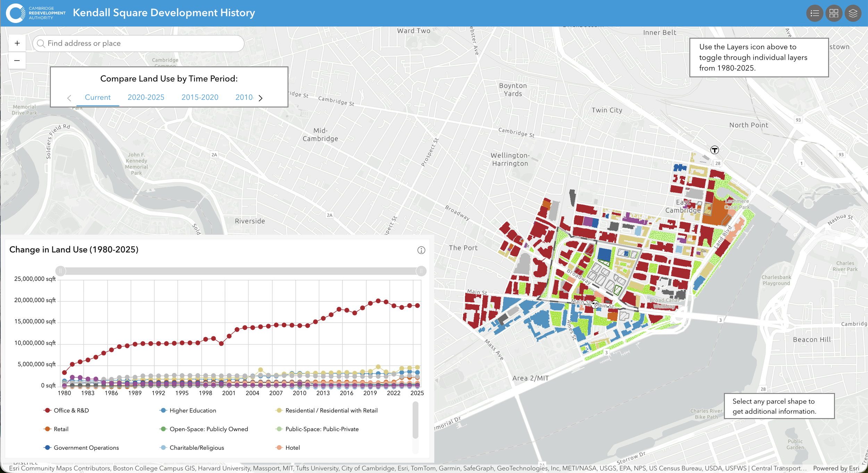Image resolution: width=868 pixels, height=473 pixels.
Task: Click the Lechmere T station icon
Action: pyautogui.click(x=715, y=150)
